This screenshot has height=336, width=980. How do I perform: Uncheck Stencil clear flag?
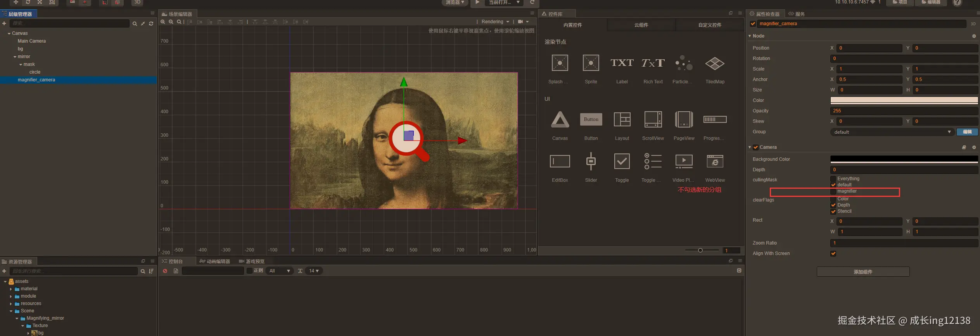(833, 212)
